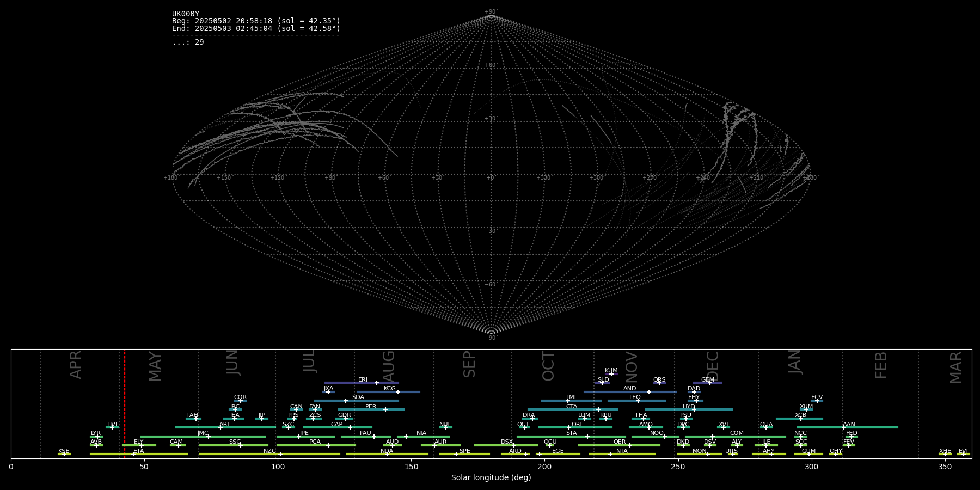980x490 pixels.
Task: Click the DEC month label
Action: 713,366
